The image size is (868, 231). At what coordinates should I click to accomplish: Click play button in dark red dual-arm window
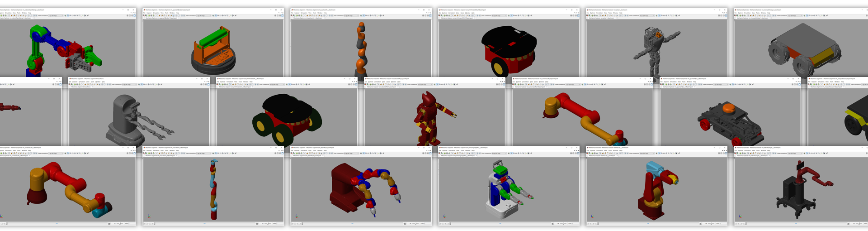(x=297, y=223)
